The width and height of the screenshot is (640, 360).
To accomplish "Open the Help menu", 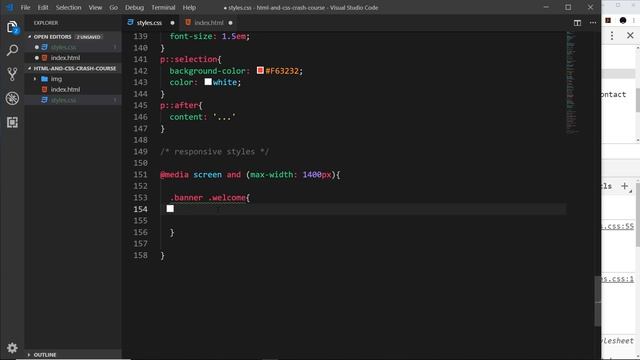I will [189, 7].
